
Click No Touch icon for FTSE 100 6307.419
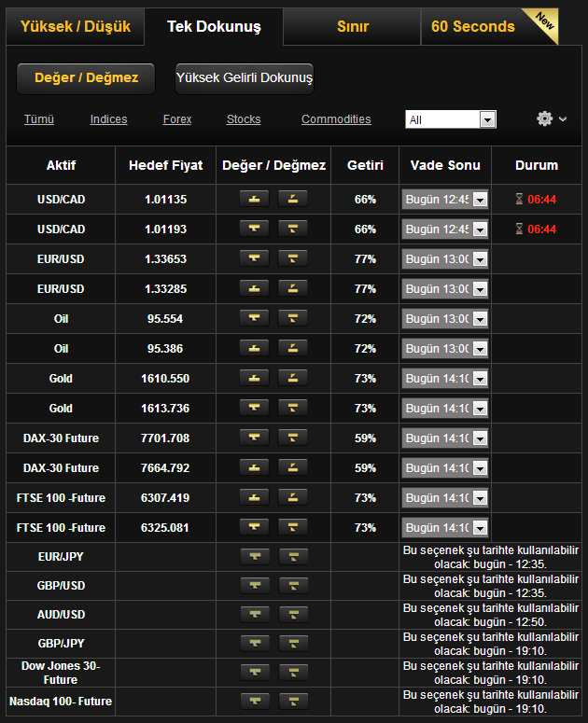click(292, 497)
